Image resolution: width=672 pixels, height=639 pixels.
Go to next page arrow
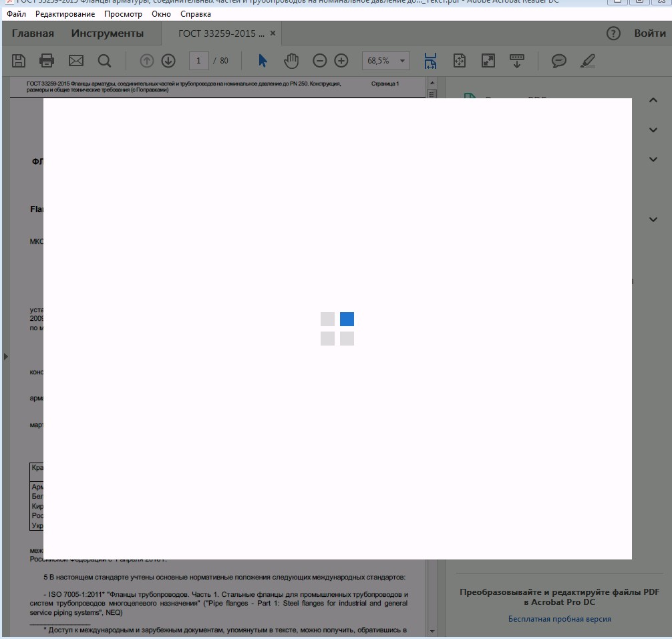coord(168,61)
